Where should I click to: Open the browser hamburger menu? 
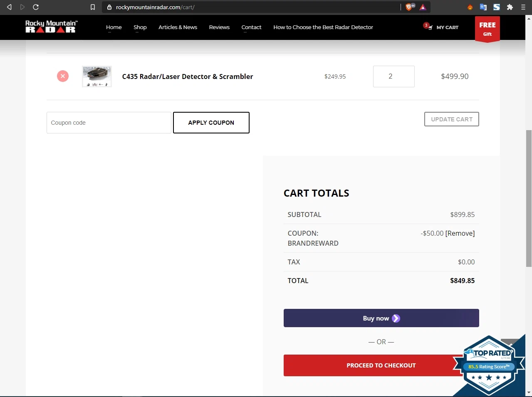pyautogui.click(x=523, y=7)
